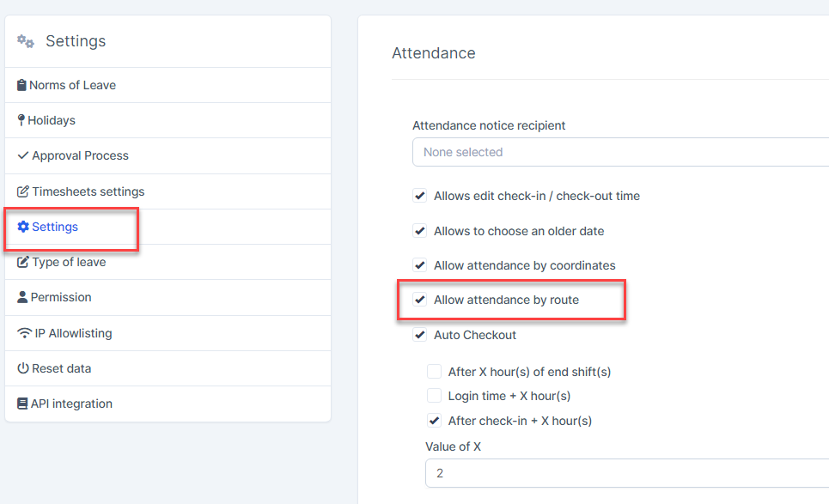Click the pin icon next to Holidays

(x=21, y=120)
